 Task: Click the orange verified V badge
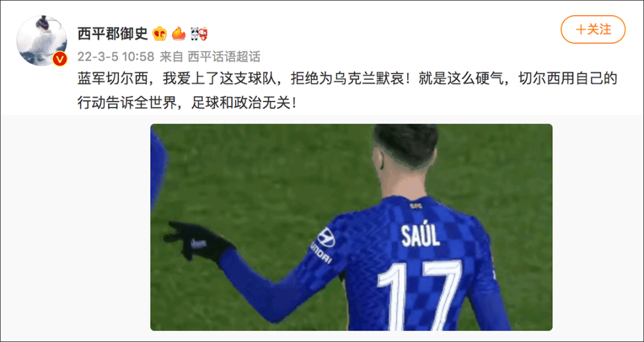[x=60, y=60]
